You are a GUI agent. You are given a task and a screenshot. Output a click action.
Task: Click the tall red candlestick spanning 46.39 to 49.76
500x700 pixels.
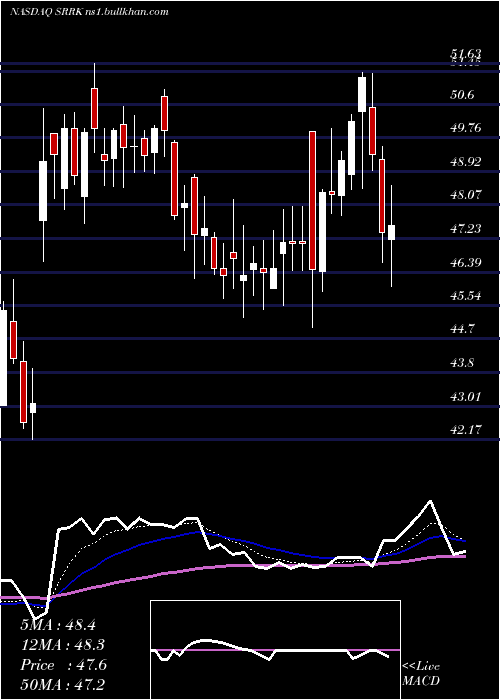pos(312,200)
